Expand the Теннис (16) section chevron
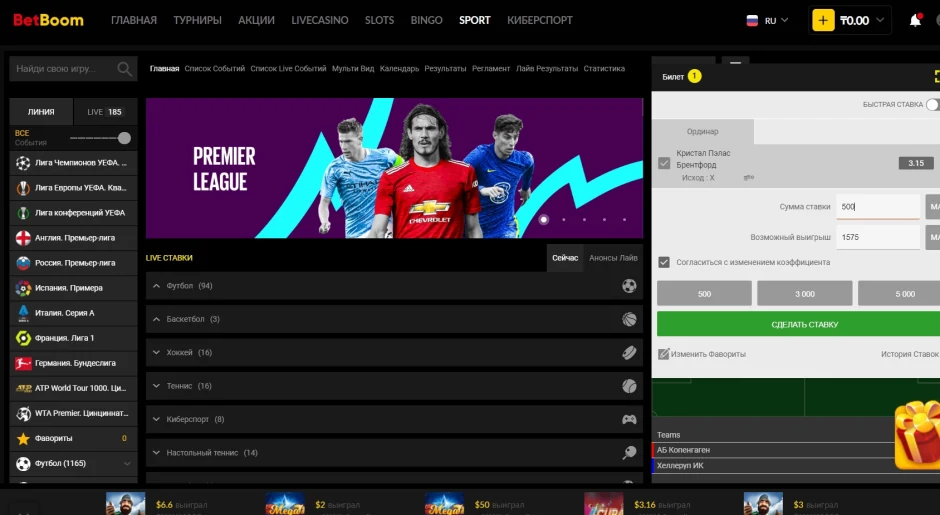This screenshot has height=515, width=940. 156,386
